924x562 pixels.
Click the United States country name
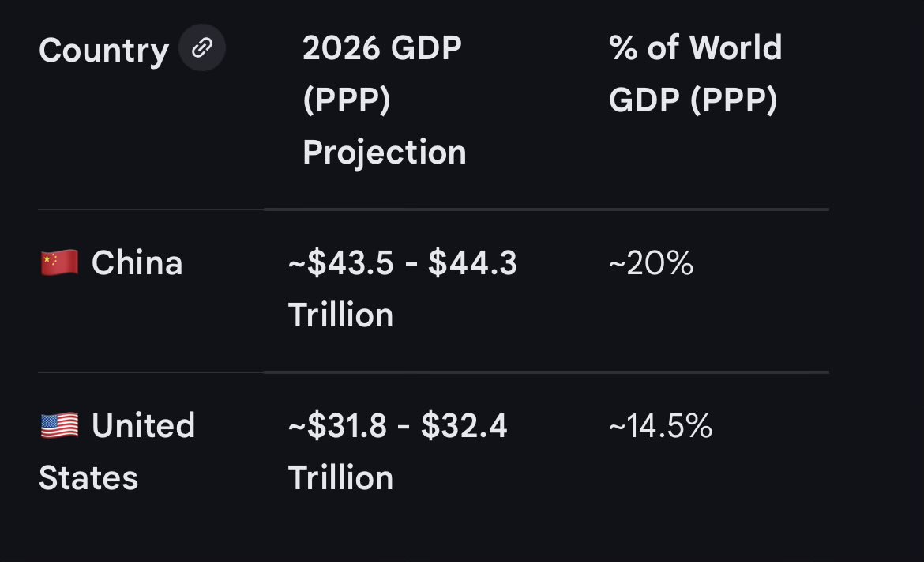pos(117,451)
